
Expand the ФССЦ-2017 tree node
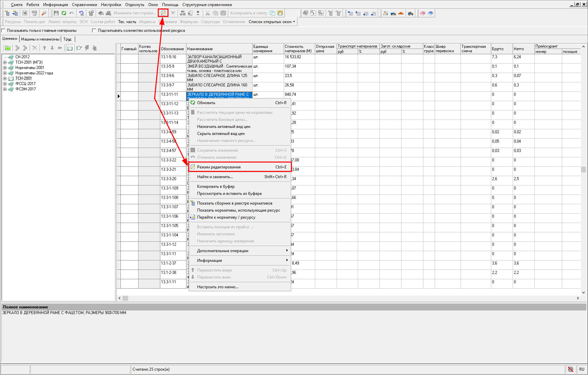coord(5,84)
